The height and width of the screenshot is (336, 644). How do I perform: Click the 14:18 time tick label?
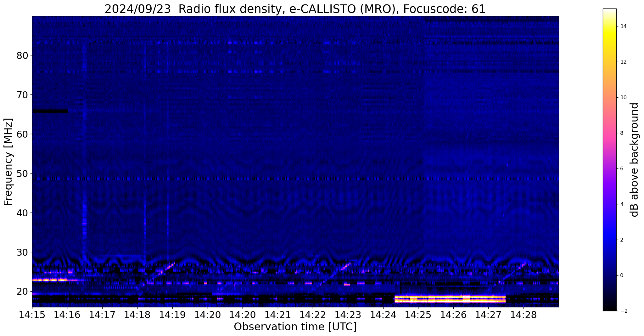137,315
